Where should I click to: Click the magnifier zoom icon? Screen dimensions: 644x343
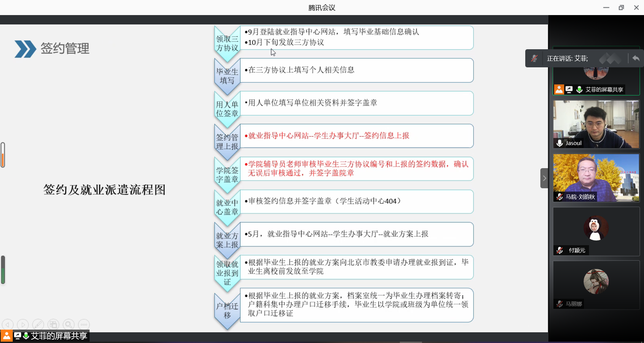click(68, 324)
